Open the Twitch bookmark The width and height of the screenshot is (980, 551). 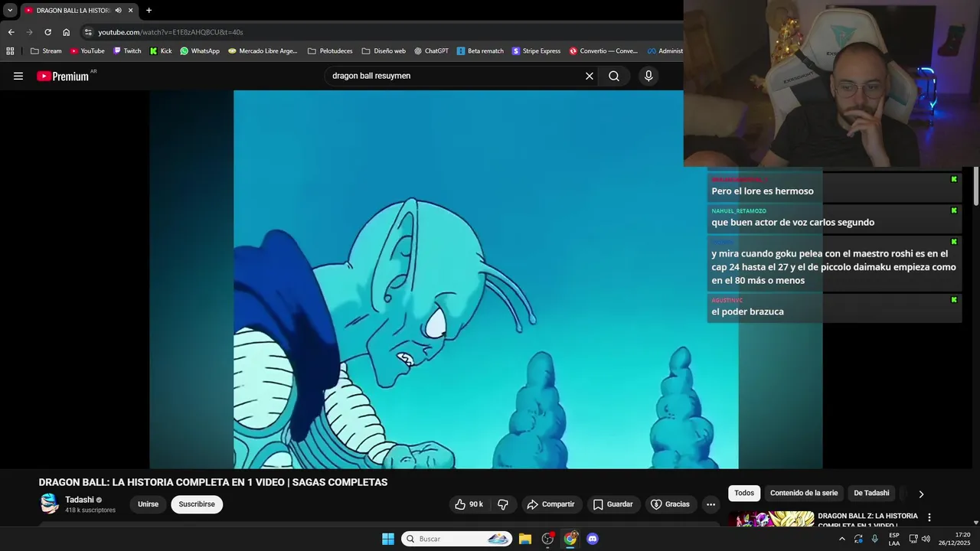tap(127, 51)
